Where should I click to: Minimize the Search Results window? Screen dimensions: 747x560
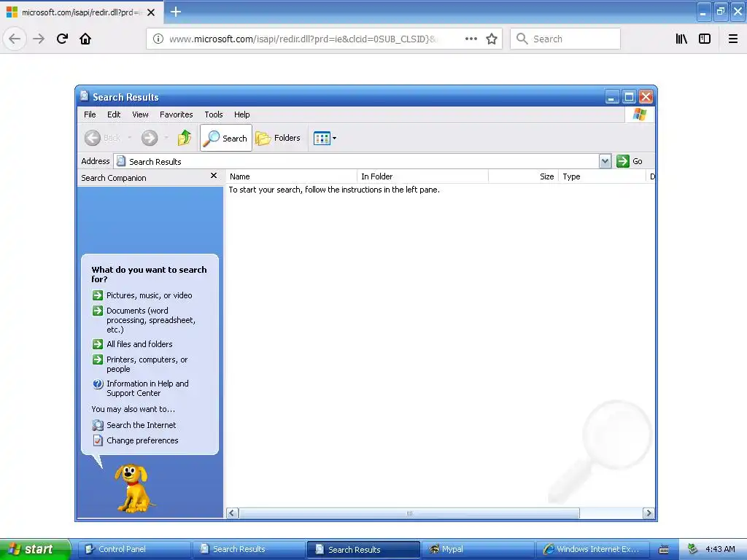pos(612,97)
